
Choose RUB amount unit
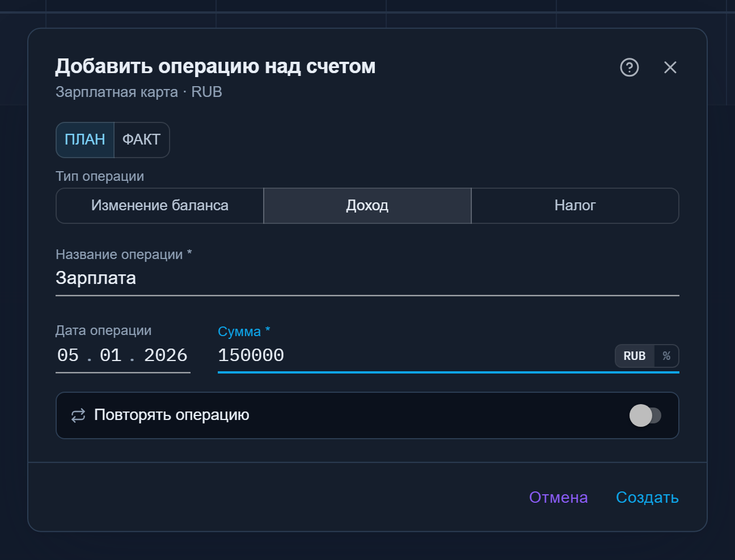click(x=635, y=356)
